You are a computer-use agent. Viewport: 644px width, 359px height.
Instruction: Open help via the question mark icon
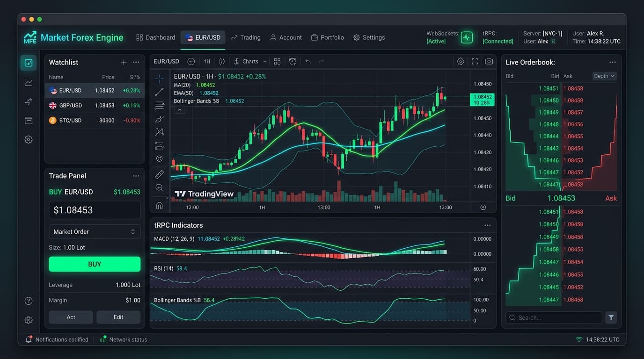29,301
